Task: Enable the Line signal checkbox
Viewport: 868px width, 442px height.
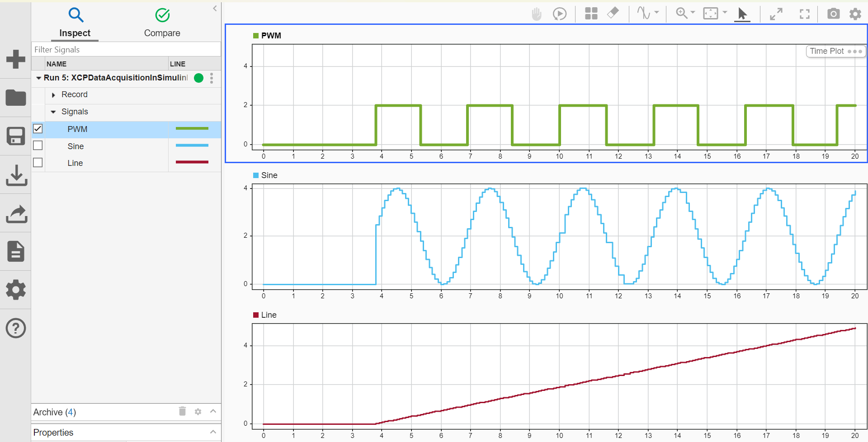Action: click(x=38, y=162)
